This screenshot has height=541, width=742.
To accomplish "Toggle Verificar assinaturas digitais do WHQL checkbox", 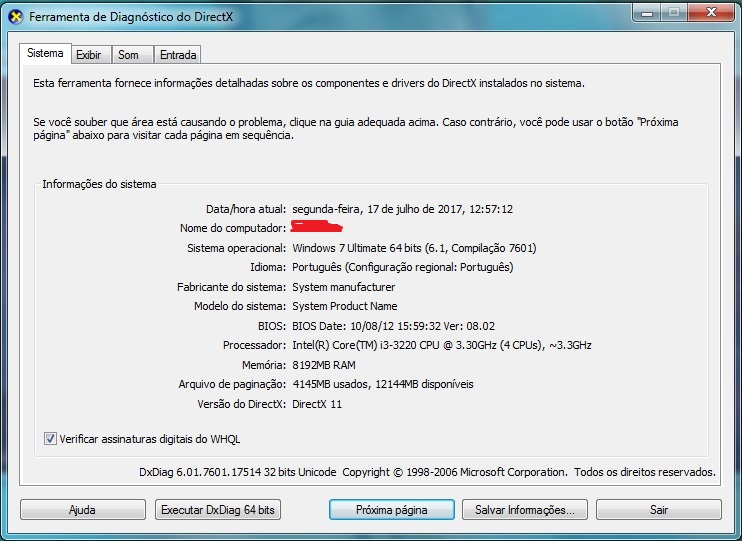I will click(x=51, y=439).
